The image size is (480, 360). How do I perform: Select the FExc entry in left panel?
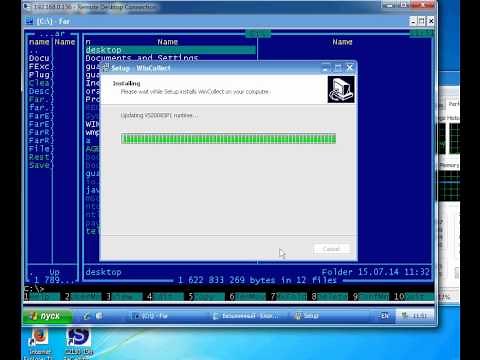pyautogui.click(x=39, y=66)
